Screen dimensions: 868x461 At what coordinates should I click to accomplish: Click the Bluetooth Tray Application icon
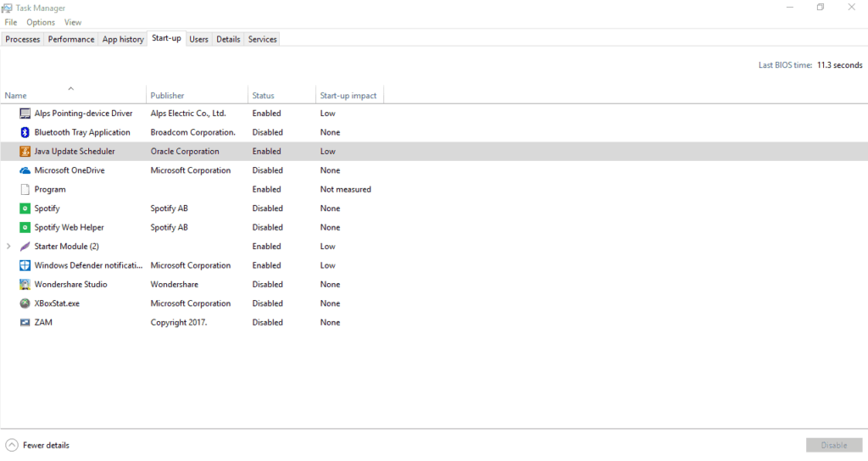pyautogui.click(x=25, y=132)
